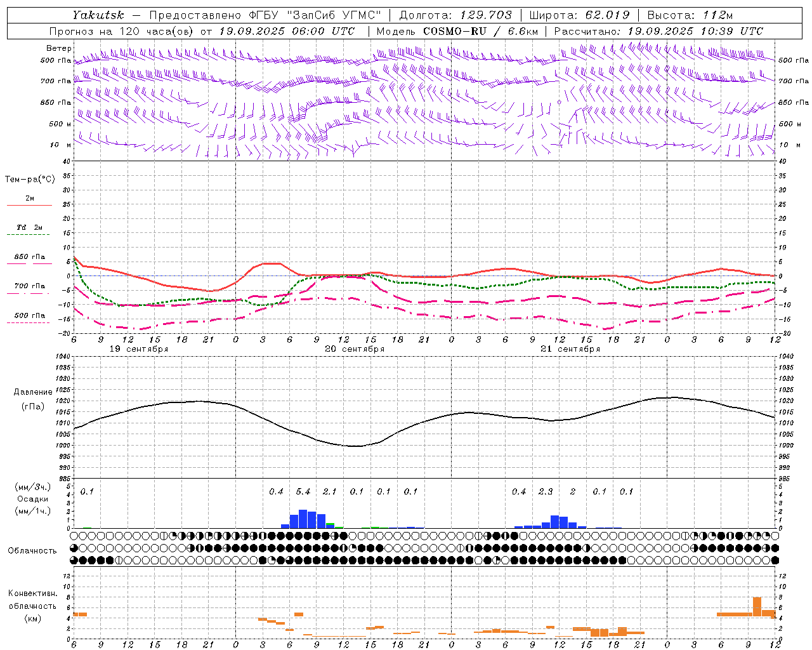Click the Модель COSMO-RU / 6.6км text

pyautogui.click(x=457, y=30)
